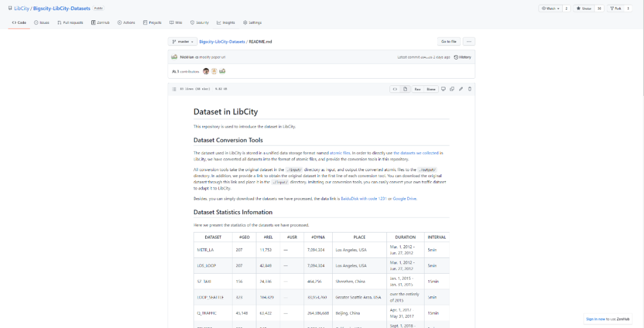This screenshot has height=328, width=644.
Task: Expand the Watch notifications dropdown
Action: point(550,8)
